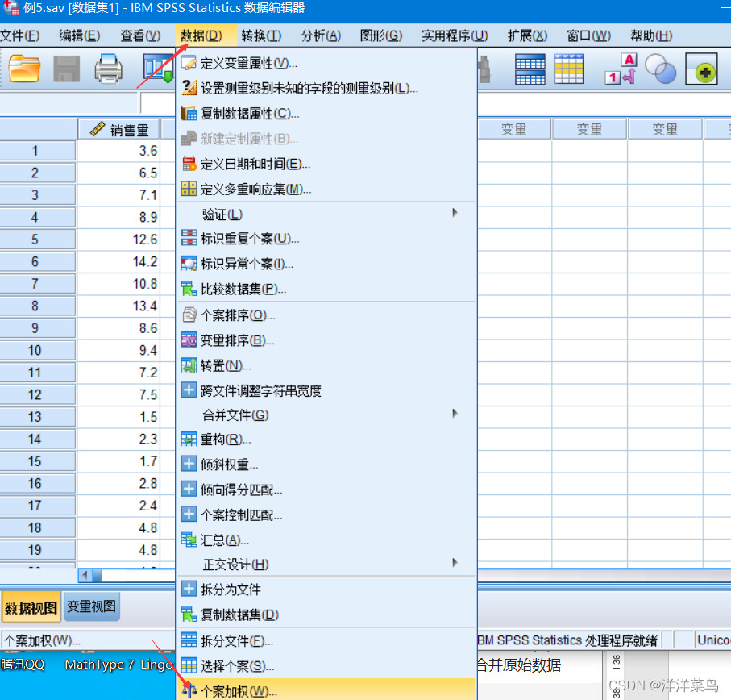The height and width of the screenshot is (700, 731).
Task: Open the 查看(V) menu
Action: pos(140,35)
